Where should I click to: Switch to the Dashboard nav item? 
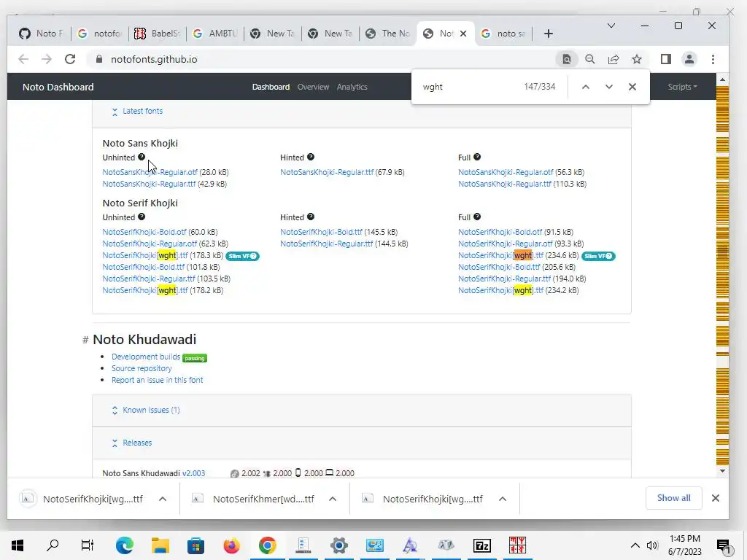[x=271, y=87]
